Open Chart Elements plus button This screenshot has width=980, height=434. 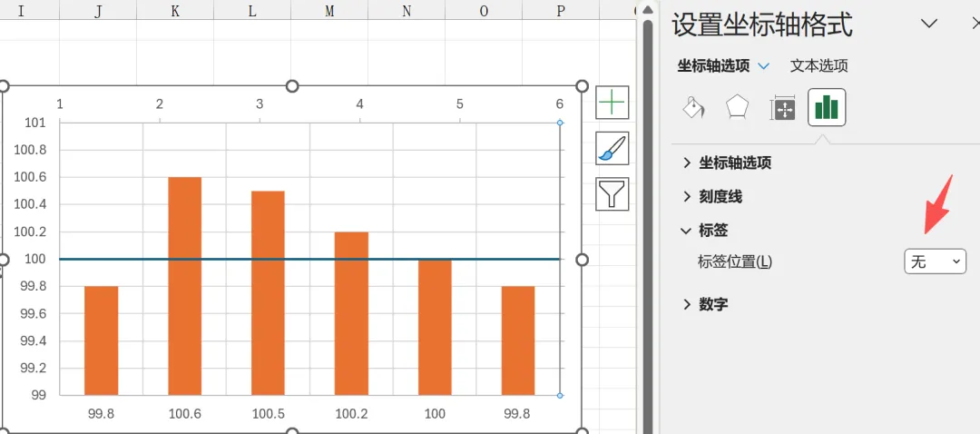tap(612, 103)
